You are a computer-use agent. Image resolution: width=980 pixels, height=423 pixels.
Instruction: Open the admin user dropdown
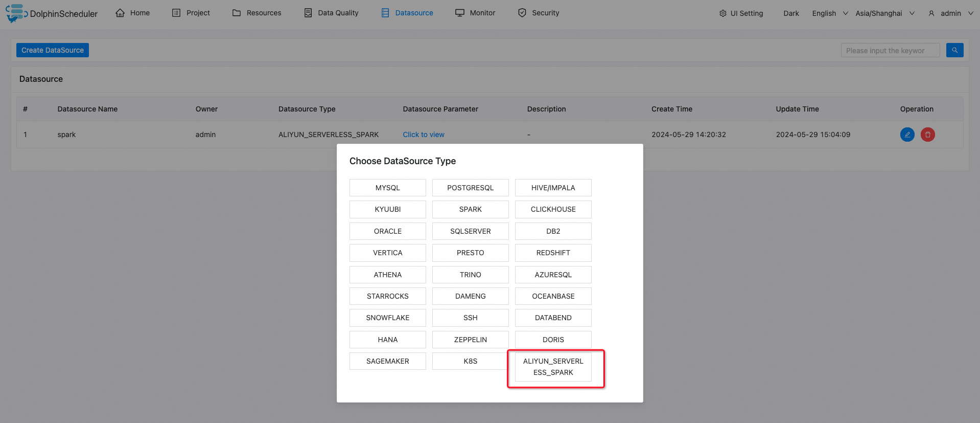point(950,13)
